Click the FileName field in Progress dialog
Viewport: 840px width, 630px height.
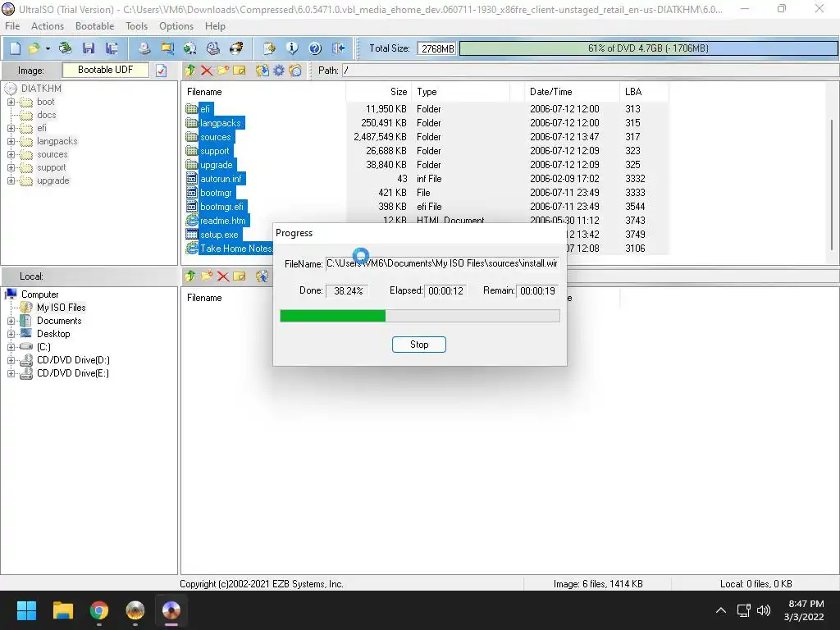click(442, 263)
